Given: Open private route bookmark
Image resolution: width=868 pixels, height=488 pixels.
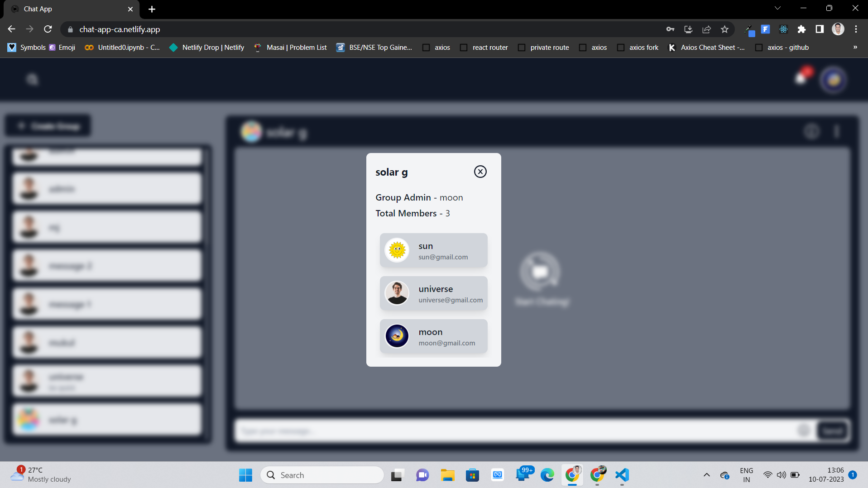Looking at the screenshot, I should [x=543, y=48].
